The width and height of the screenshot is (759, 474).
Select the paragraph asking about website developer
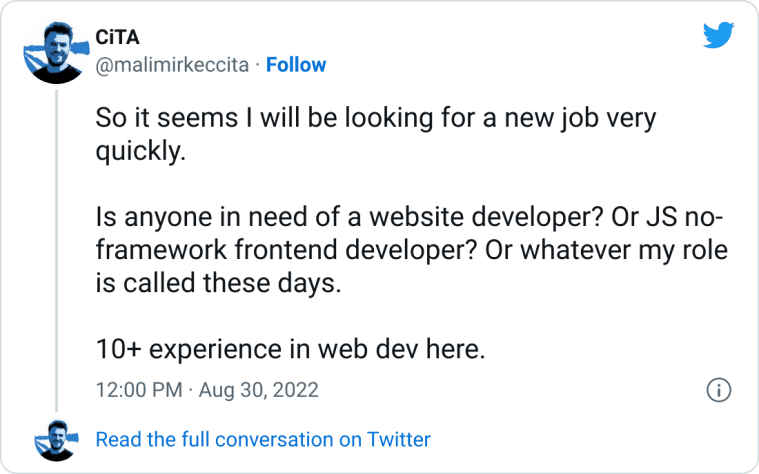point(411,250)
